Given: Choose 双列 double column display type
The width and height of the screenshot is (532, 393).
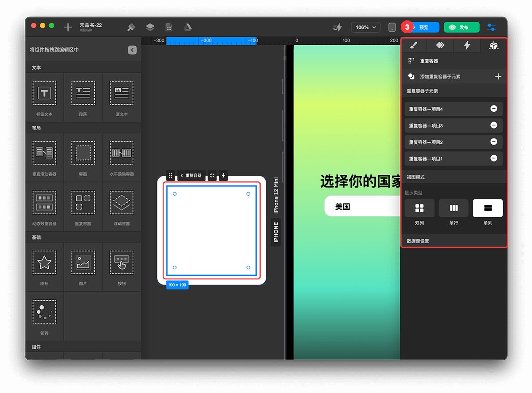Looking at the screenshot, I should click(419, 208).
